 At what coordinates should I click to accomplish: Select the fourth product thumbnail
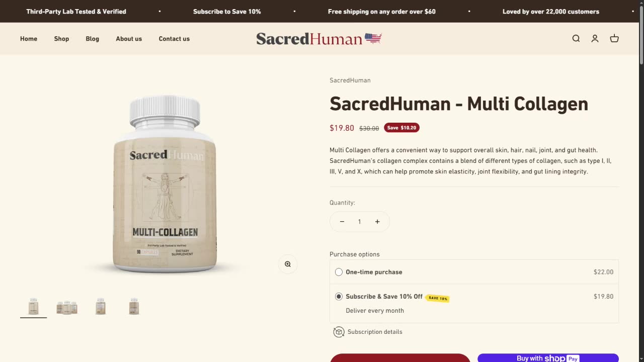coord(134,307)
